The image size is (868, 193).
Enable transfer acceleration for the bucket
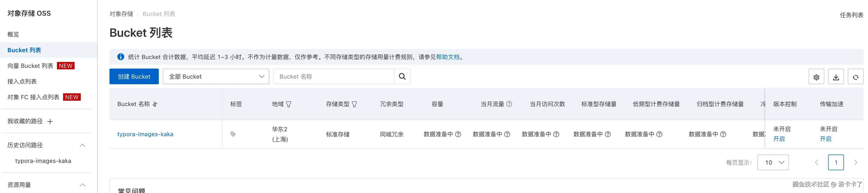[825, 139]
